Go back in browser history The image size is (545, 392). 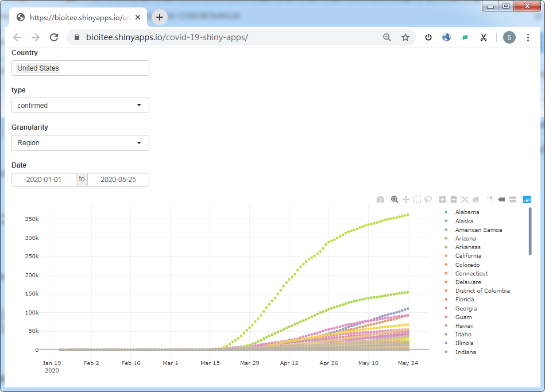pos(17,37)
